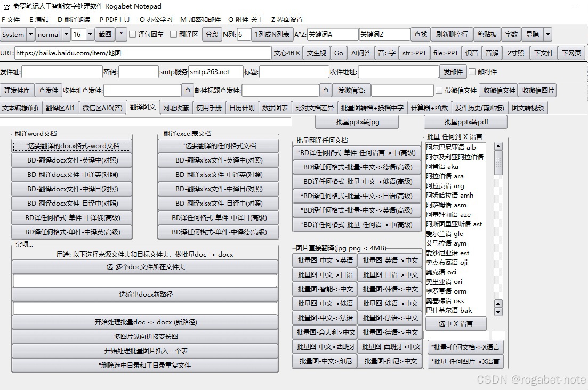Click BD-翻译xlsx文件-中译日(对照) button
Screen dimensions: 588x390
click(x=219, y=189)
